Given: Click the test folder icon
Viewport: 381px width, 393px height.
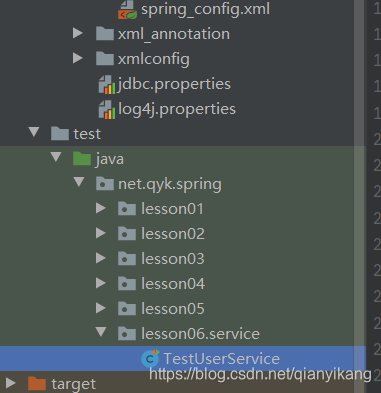Looking at the screenshot, I should 60,134.
